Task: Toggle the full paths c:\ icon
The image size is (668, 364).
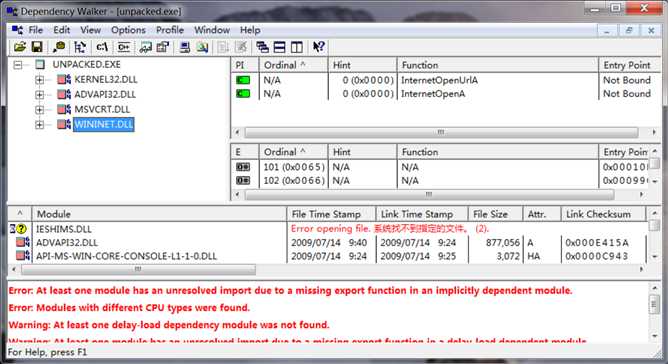Action: coord(102,47)
